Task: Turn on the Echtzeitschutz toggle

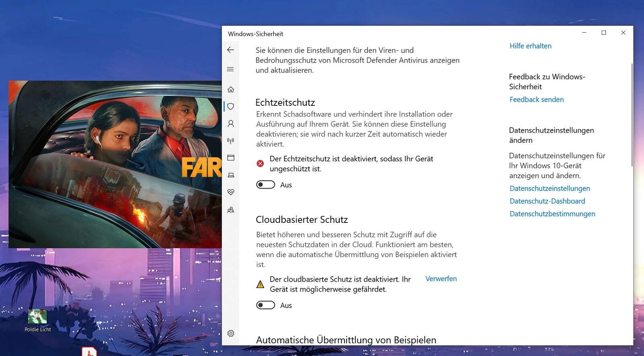Action: [x=266, y=185]
